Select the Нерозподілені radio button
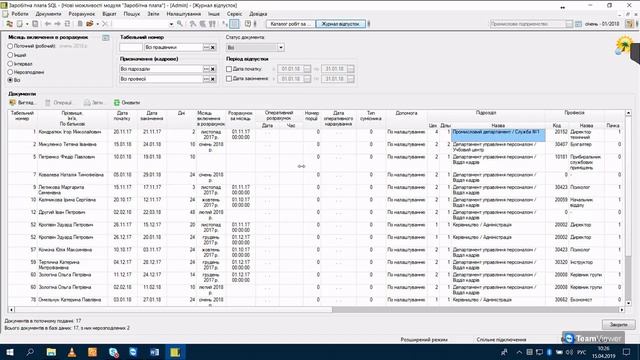Viewport: 640px width, 360px height. tap(10, 72)
